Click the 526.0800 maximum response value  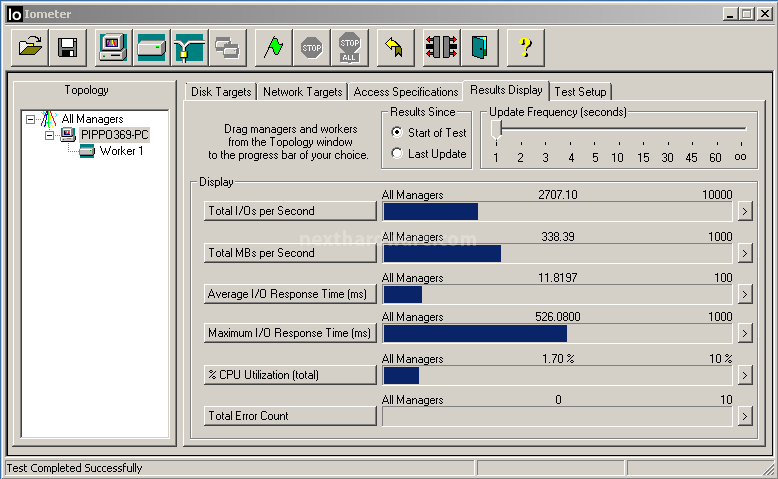coord(558,317)
